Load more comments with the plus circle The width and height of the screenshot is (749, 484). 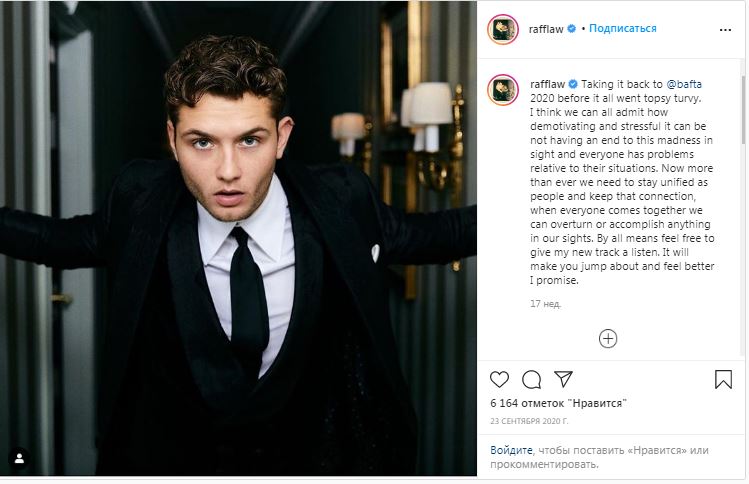[608, 338]
